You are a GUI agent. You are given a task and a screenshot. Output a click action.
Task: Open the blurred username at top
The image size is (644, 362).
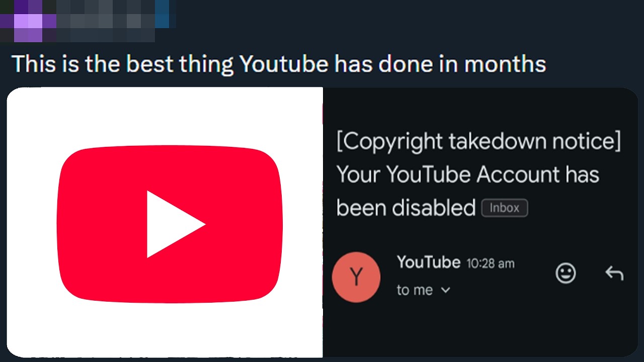pyautogui.click(x=106, y=20)
